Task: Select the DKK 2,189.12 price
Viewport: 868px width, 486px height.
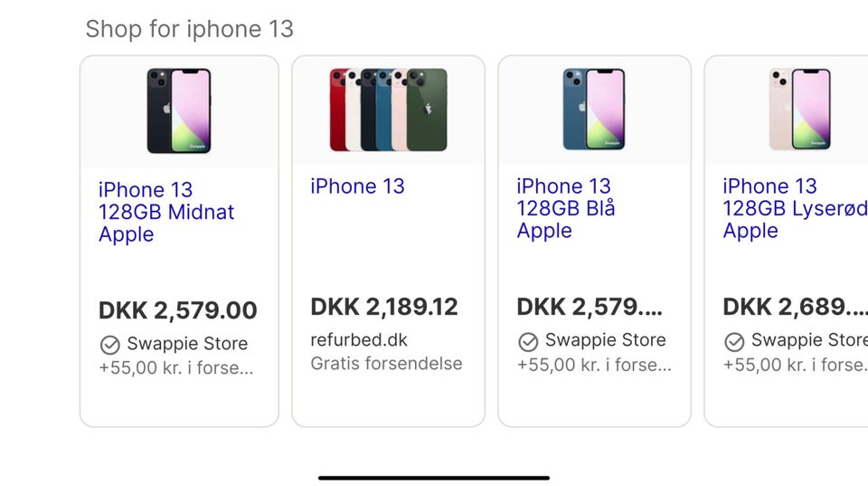Action: (383, 307)
